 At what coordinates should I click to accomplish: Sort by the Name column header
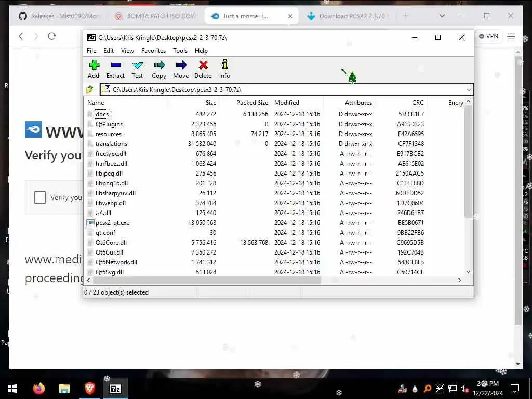coord(126,103)
